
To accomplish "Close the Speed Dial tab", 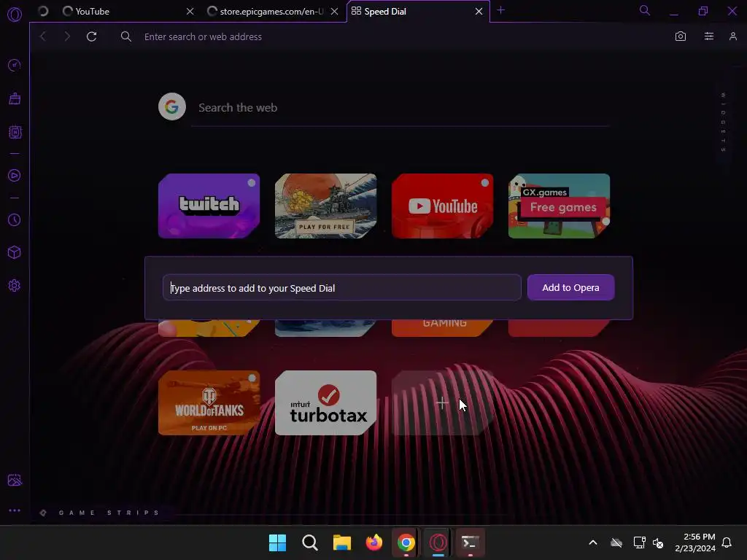I will [479, 11].
